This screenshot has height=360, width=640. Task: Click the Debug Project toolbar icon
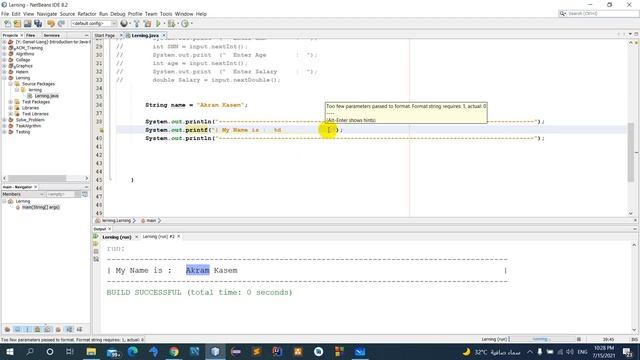click(171, 24)
